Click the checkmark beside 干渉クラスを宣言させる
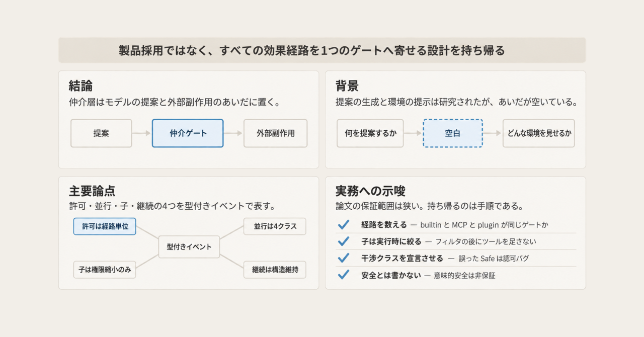644x337 pixels. click(x=344, y=258)
